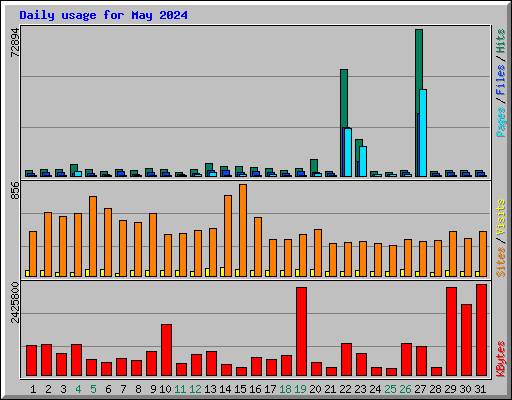Click the blue 'Files' legend label
The width and height of the screenshot is (512, 400).
(501, 79)
